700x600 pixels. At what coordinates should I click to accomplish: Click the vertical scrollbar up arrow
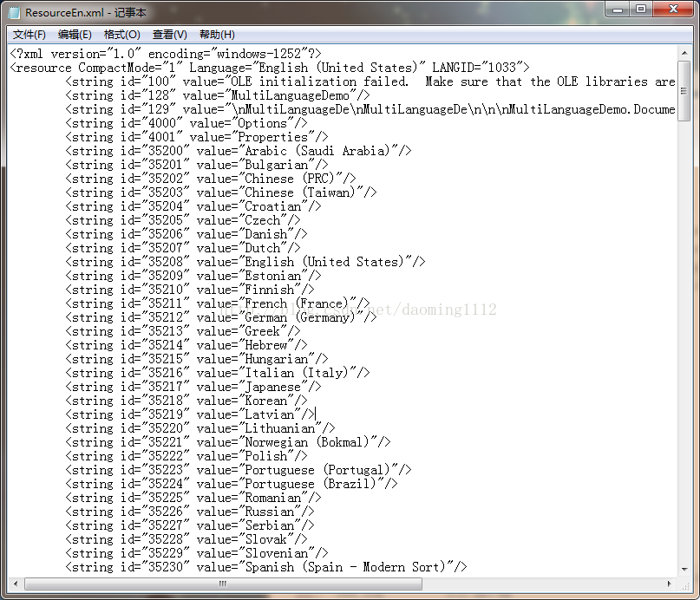click(x=684, y=53)
